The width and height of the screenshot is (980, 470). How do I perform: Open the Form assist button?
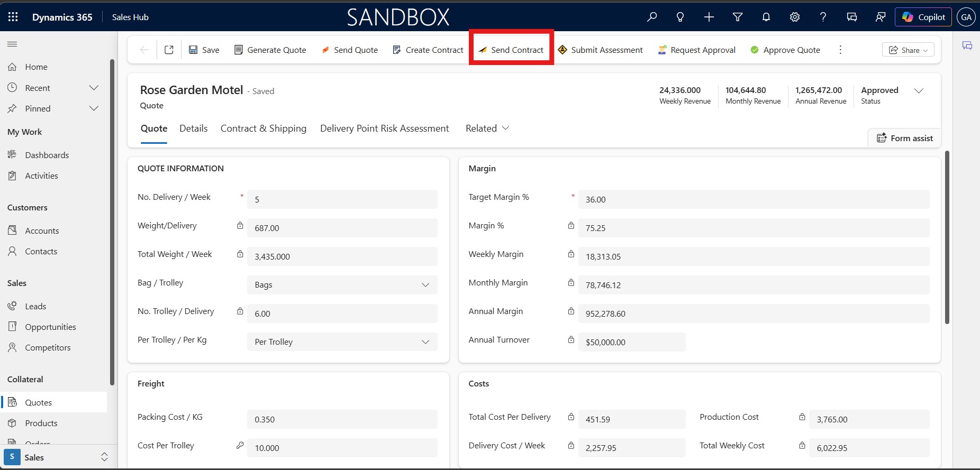click(905, 138)
